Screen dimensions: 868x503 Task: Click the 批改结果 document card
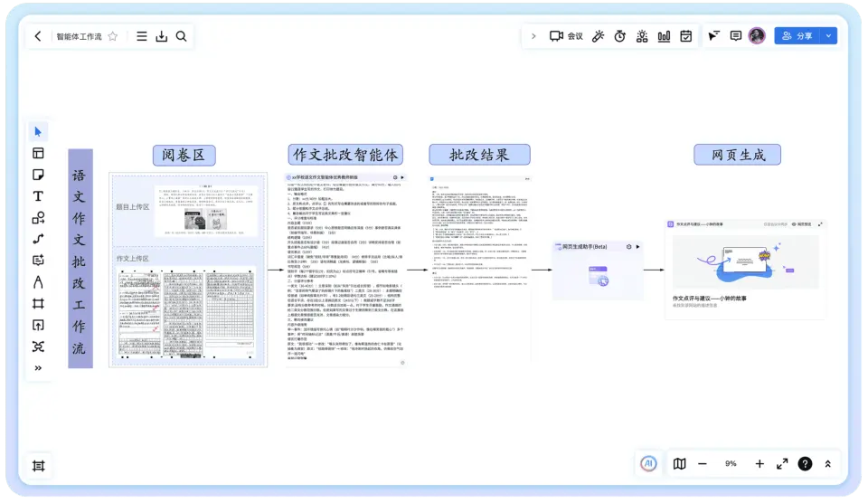pos(480,269)
